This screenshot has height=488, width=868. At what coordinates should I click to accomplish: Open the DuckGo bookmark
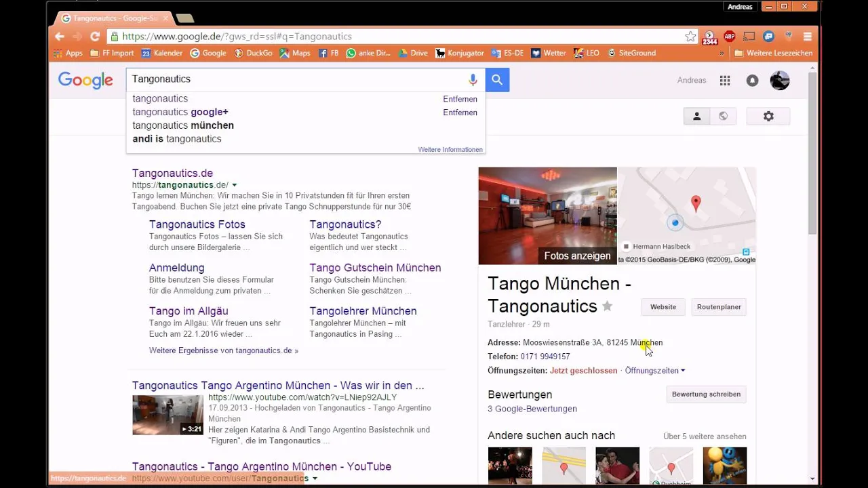pyautogui.click(x=253, y=53)
